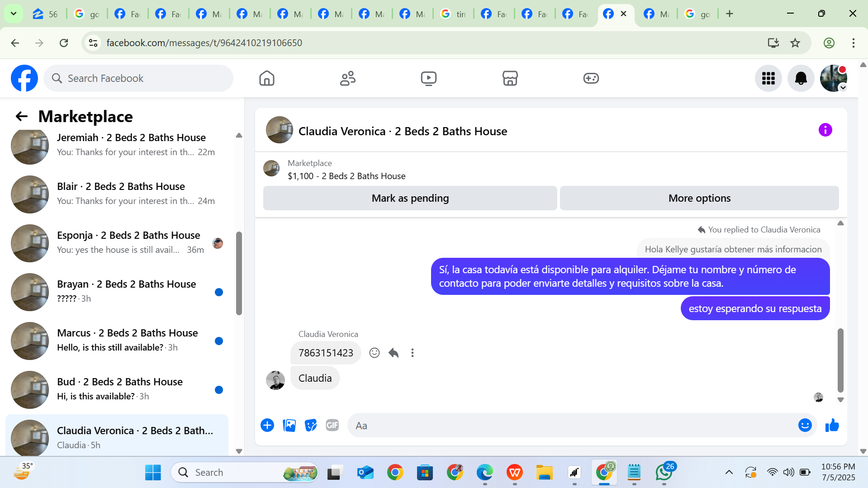
Task: Open the emoji picker in message box
Action: coord(805,426)
